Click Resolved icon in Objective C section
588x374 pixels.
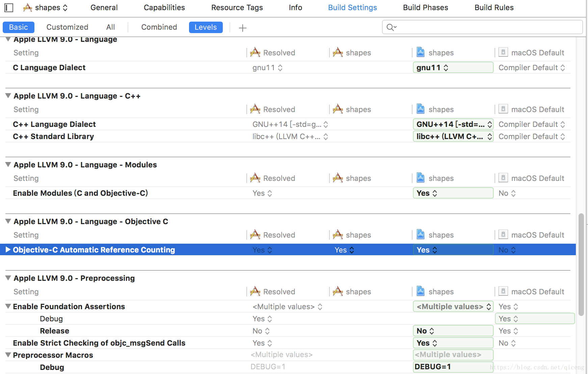coord(255,235)
